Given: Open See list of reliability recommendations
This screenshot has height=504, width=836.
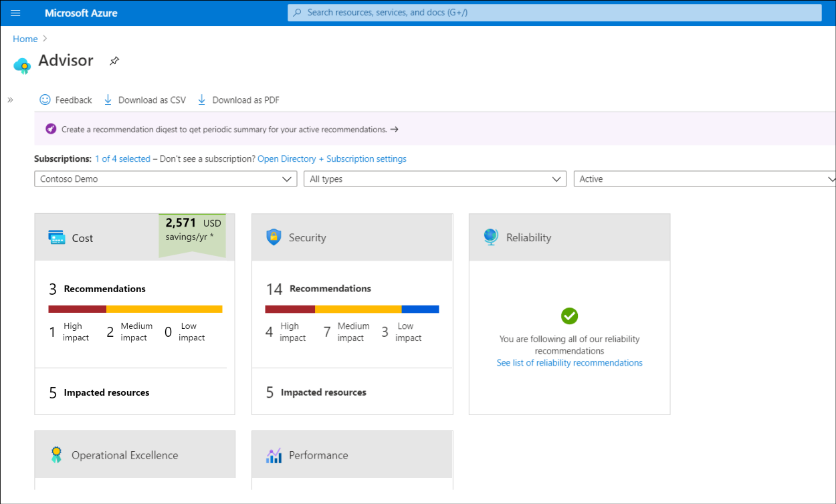Looking at the screenshot, I should [x=569, y=363].
